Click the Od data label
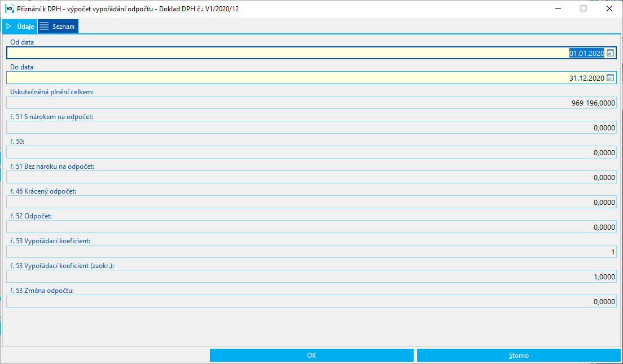The width and height of the screenshot is (623, 364). (22, 42)
